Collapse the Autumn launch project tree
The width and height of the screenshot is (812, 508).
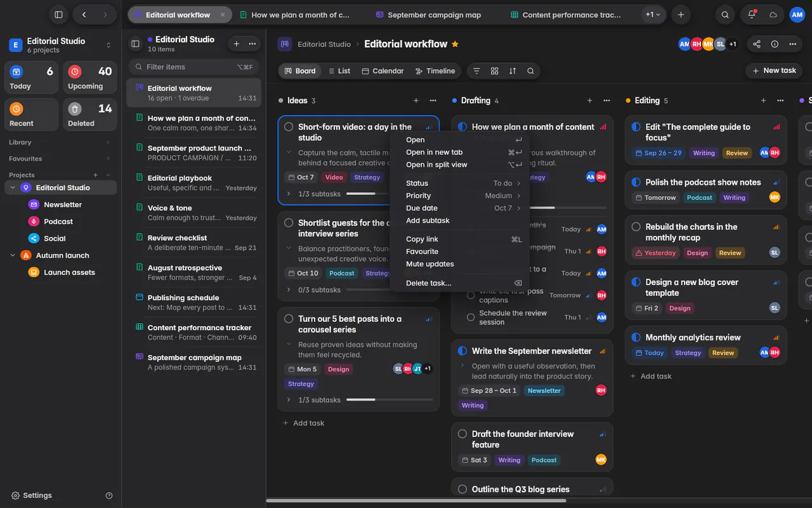click(x=13, y=255)
